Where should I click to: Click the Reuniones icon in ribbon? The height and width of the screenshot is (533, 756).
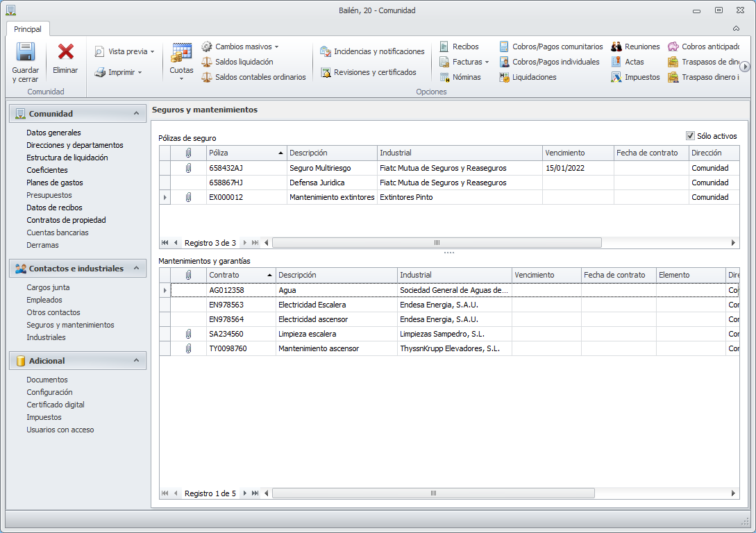pyautogui.click(x=616, y=46)
